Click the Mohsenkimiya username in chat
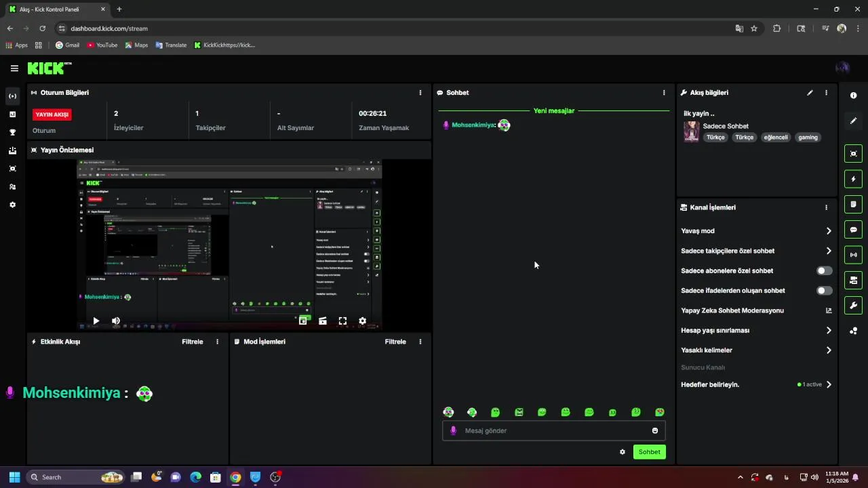The height and width of the screenshot is (488, 868). [x=473, y=125]
